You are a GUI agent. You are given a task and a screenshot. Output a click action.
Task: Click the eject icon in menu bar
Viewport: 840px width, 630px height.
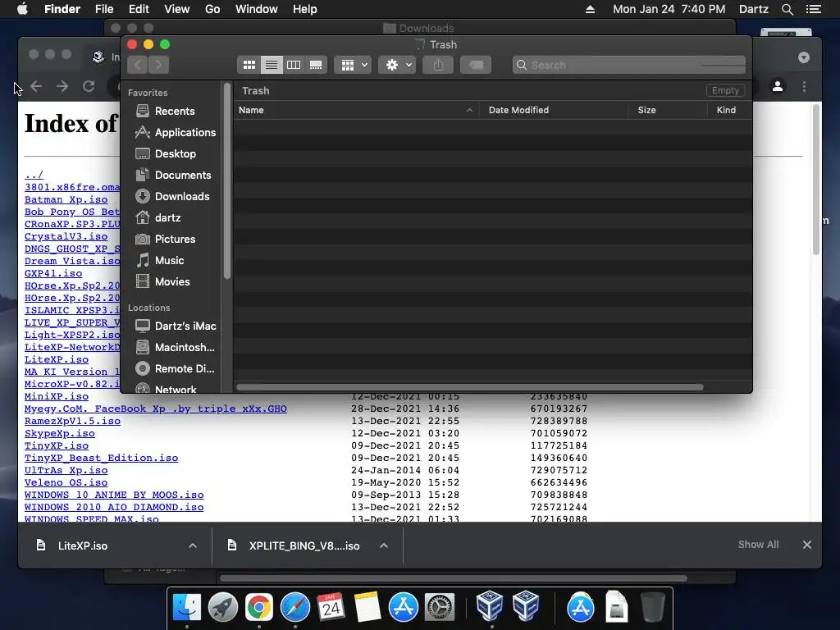(590, 9)
